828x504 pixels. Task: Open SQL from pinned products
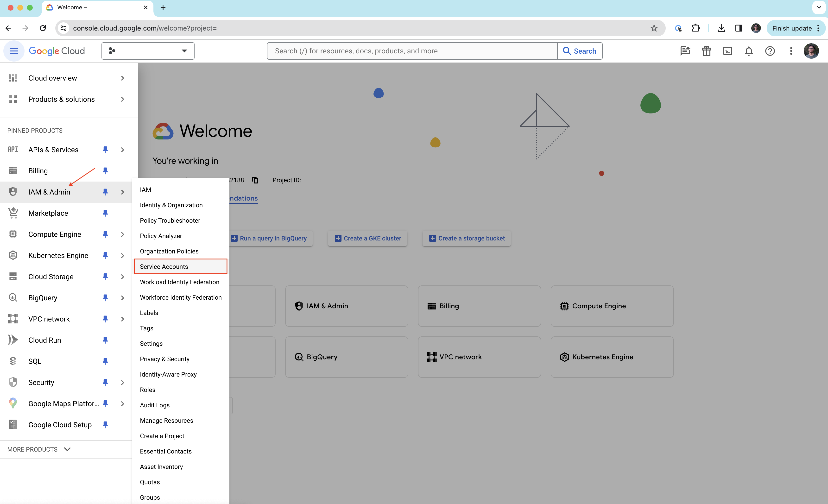(x=35, y=361)
